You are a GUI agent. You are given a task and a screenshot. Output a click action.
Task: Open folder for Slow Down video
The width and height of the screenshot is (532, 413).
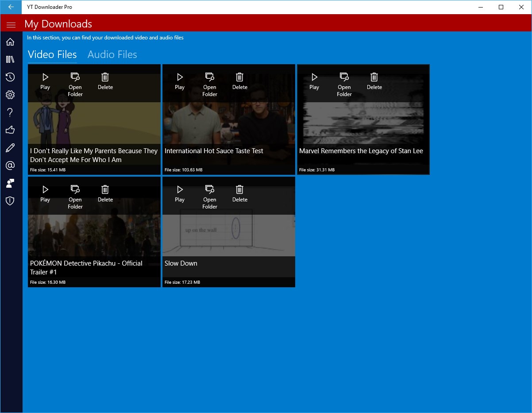(210, 197)
